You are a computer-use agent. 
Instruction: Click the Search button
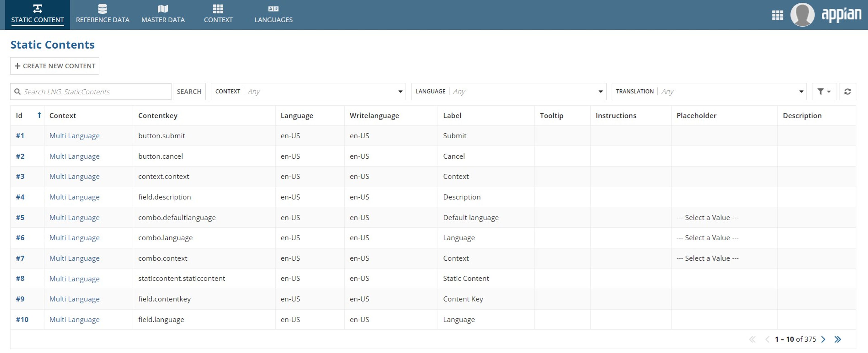point(189,91)
